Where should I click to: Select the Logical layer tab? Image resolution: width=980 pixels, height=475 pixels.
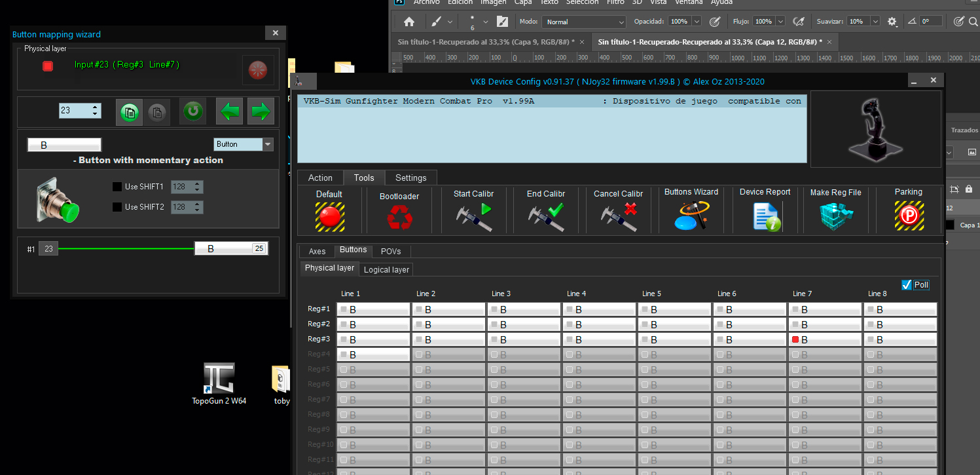(386, 269)
